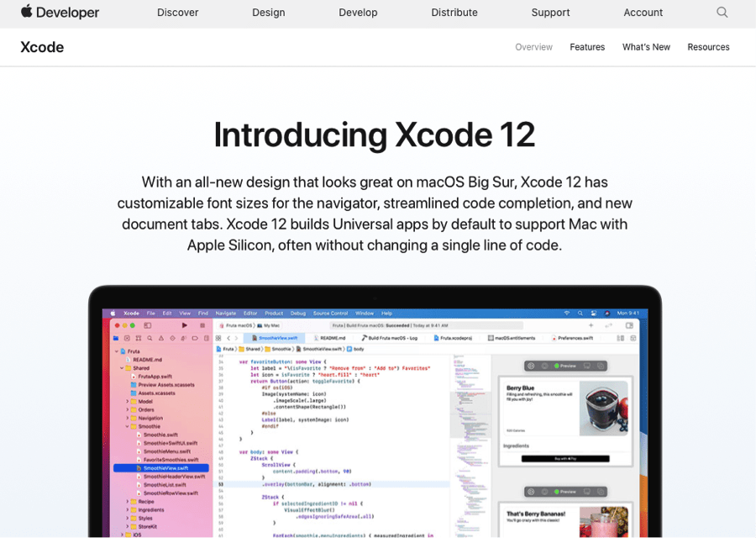Open the site search magnifier icon

(x=722, y=12)
